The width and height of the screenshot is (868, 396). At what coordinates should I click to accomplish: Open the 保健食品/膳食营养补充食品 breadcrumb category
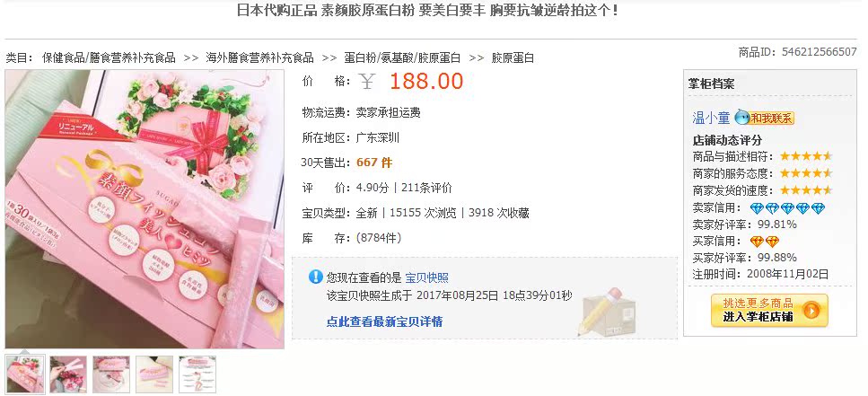pyautogui.click(x=109, y=57)
